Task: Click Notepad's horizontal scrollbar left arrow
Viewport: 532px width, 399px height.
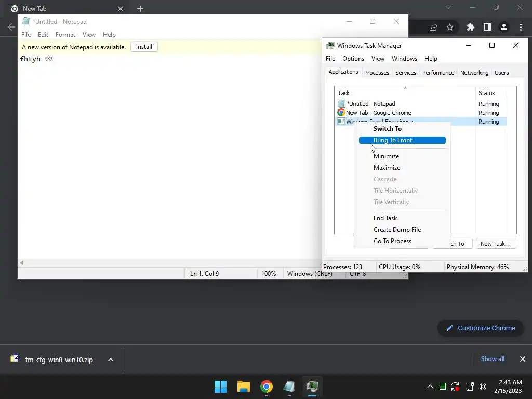Action: pyautogui.click(x=22, y=262)
